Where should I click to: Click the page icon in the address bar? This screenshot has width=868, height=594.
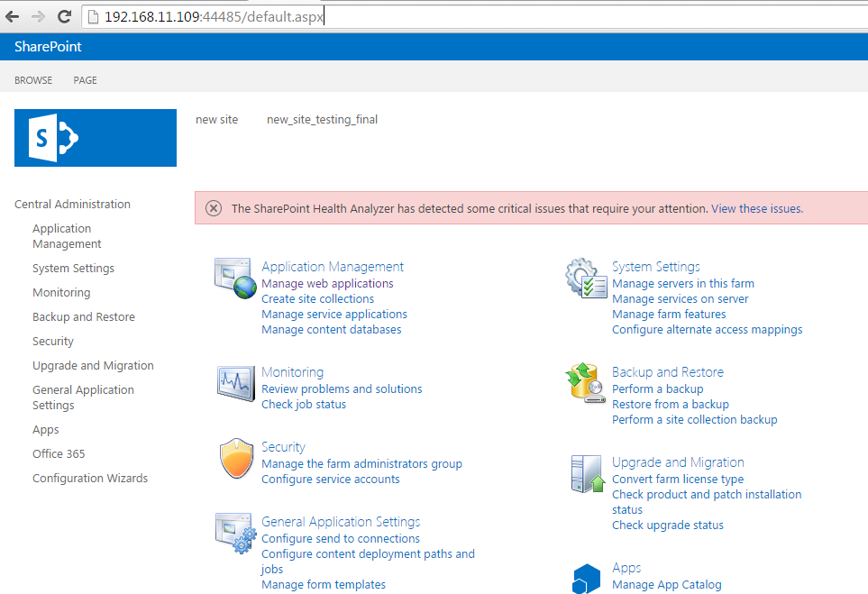pos(94,16)
